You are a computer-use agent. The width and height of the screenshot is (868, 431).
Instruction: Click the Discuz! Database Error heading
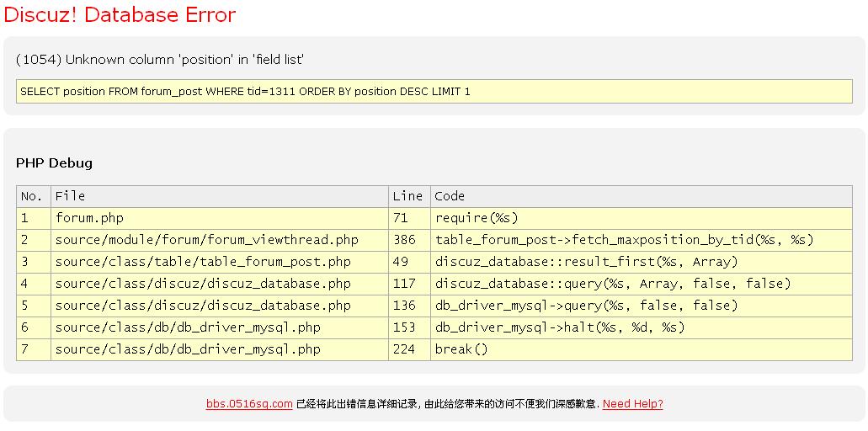tap(120, 15)
